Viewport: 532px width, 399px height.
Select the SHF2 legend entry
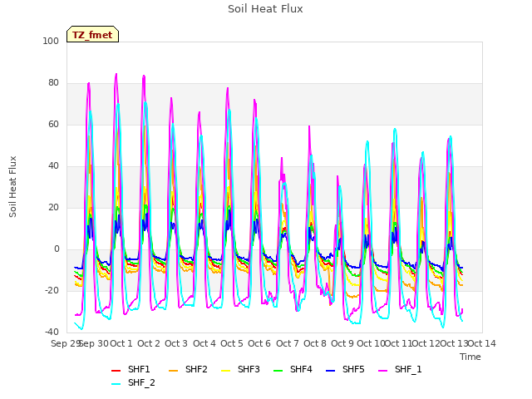188,369
